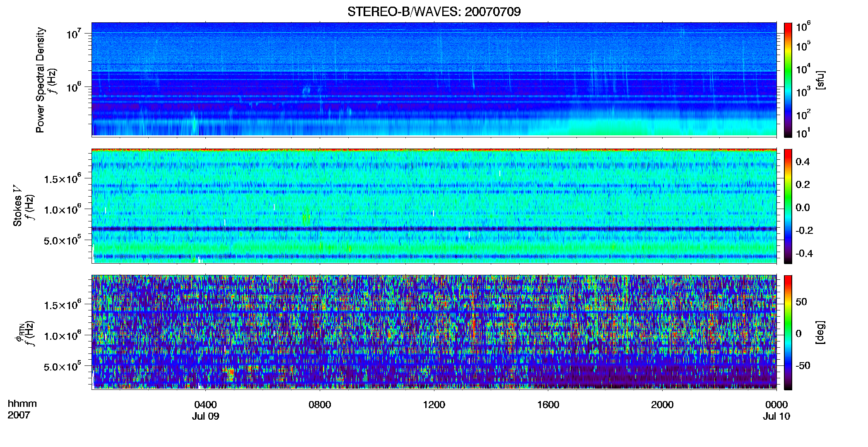Click inside the φ RTN spectrogram panel

click(x=434, y=332)
